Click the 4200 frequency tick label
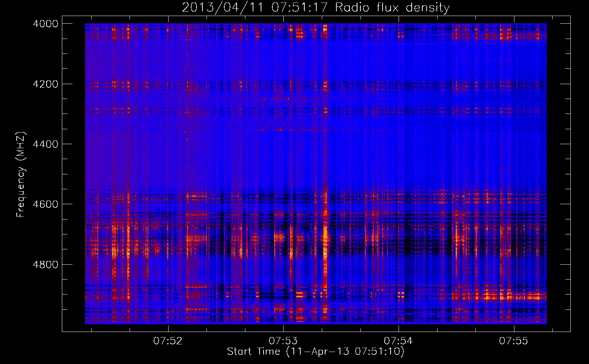589x364 pixels. point(46,84)
